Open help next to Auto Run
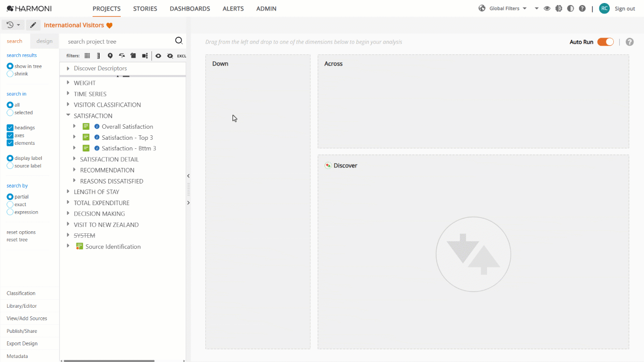The image size is (644, 362). tap(629, 42)
